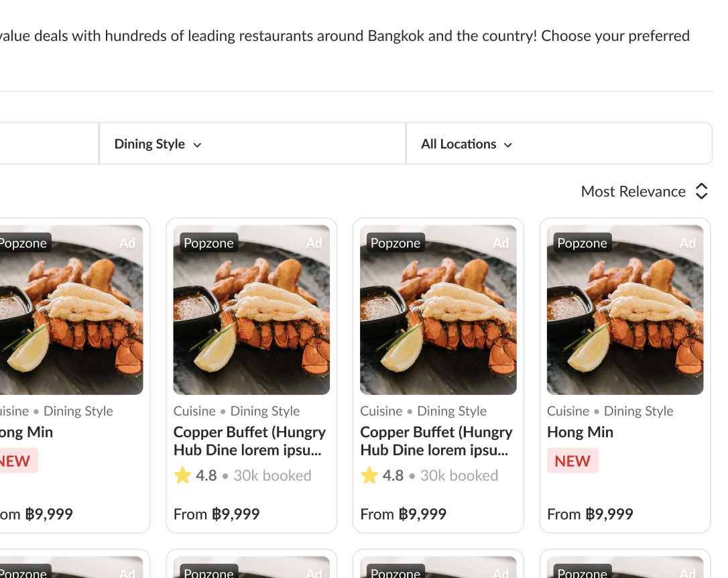Click the chevron beside Dining Style
728x578 pixels.
pyautogui.click(x=197, y=145)
